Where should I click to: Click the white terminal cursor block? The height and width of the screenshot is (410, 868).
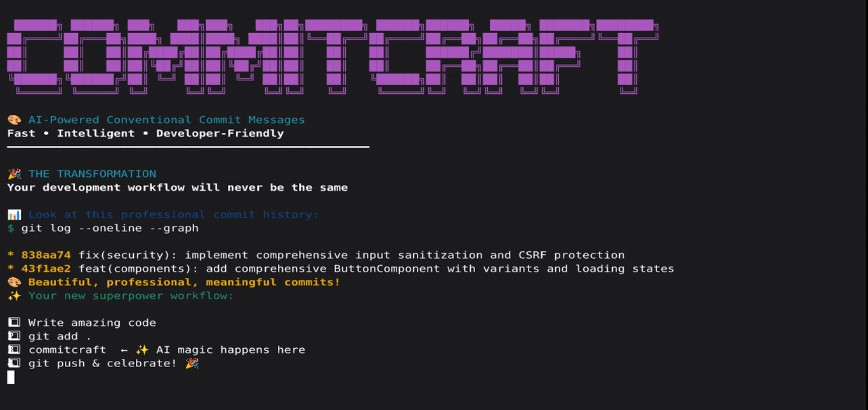[x=11, y=377]
